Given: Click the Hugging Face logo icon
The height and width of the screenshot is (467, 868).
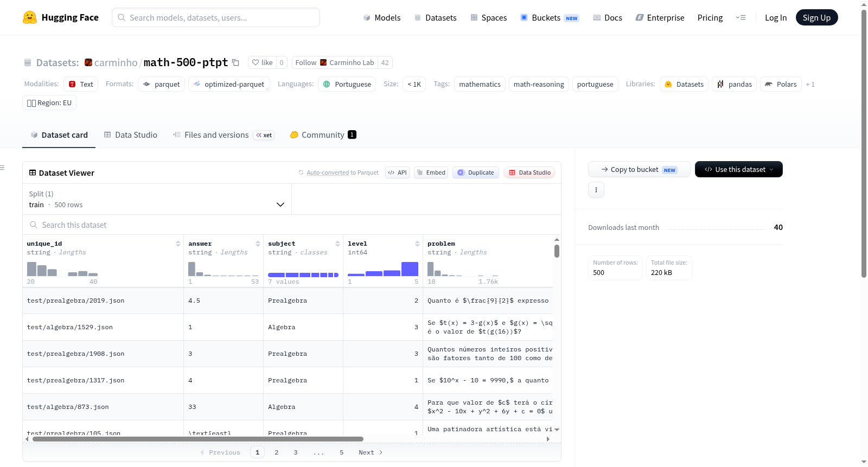Looking at the screenshot, I should [30, 17].
